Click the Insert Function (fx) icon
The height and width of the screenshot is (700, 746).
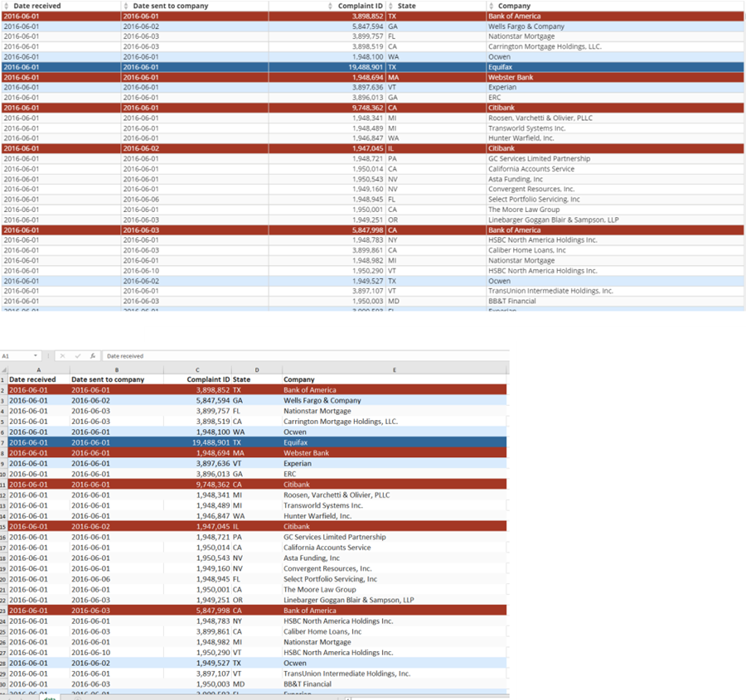93,356
